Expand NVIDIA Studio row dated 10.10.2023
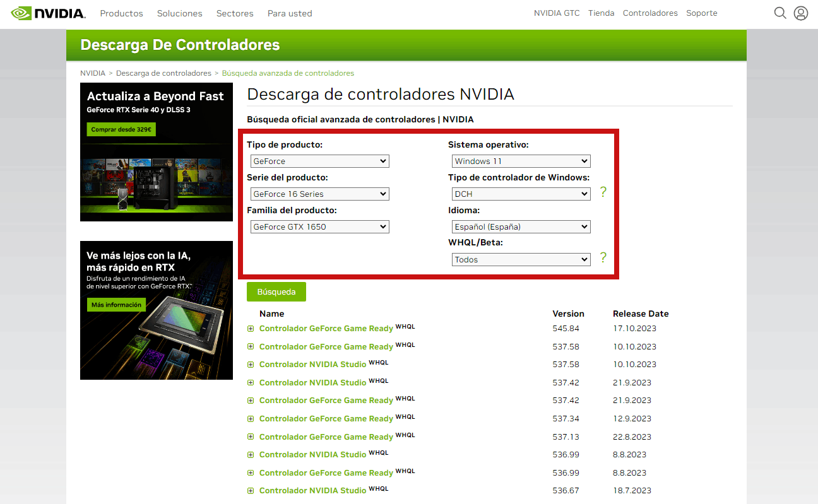Screen dimensions: 818x504 point(251,364)
